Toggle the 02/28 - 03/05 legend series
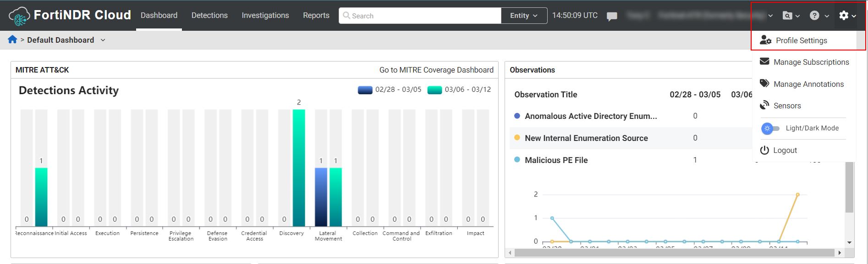Screen dimensions: 868x264 coord(389,90)
